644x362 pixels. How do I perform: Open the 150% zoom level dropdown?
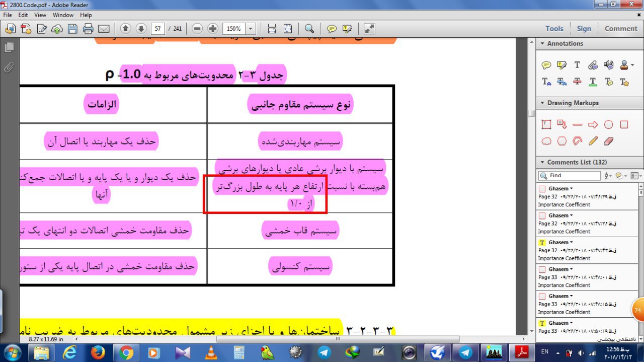click(251, 29)
